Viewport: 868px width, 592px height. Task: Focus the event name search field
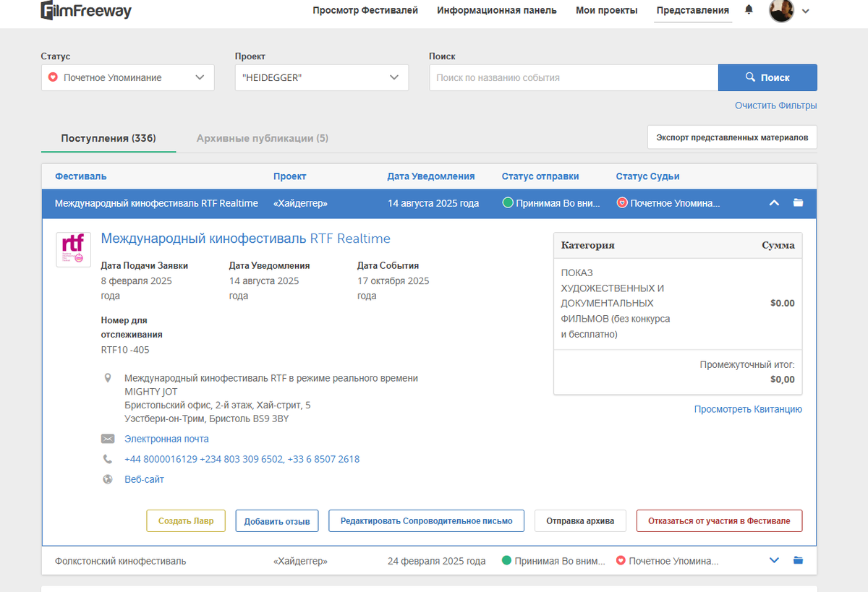[574, 78]
